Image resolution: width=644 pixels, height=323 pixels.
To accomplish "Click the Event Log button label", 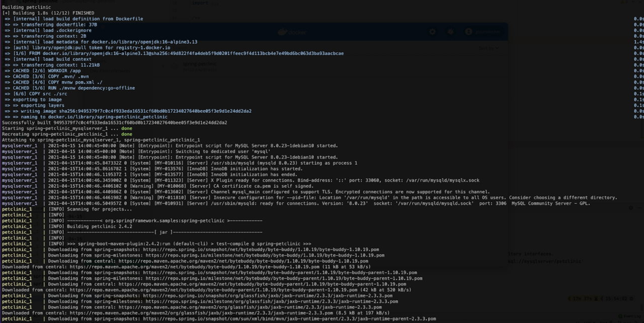I will pyautogui.click(x=633, y=316).
